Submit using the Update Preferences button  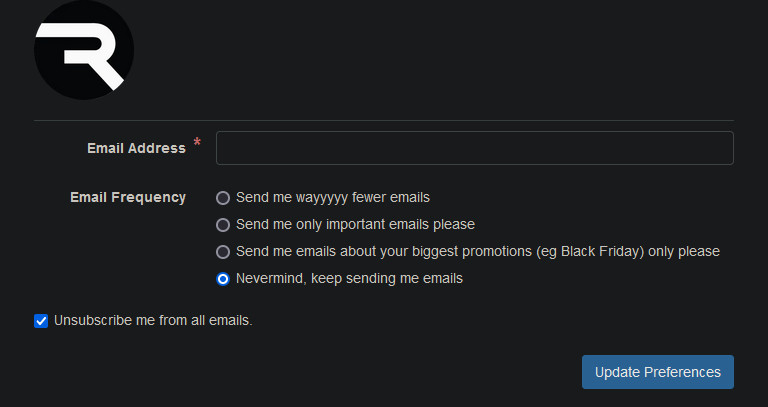tap(658, 372)
